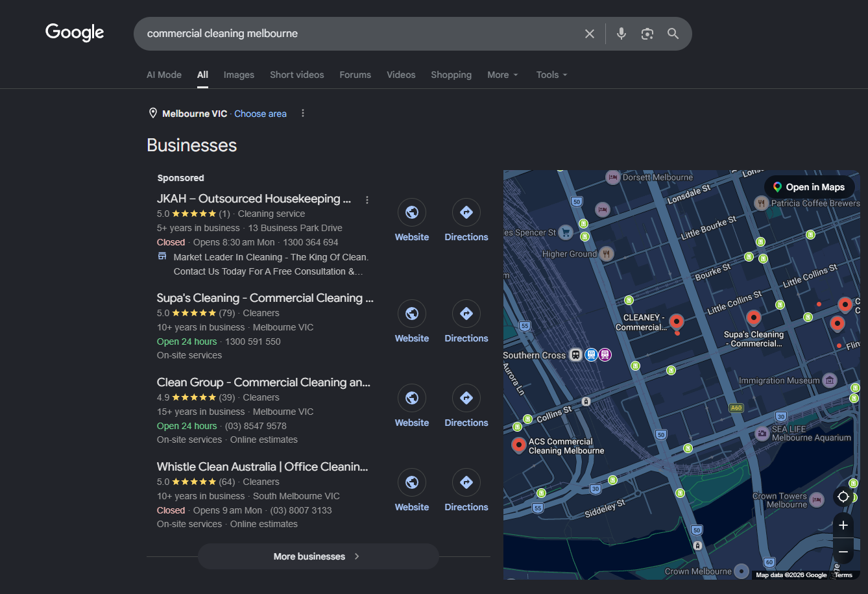Start voice search with microphone icon
This screenshot has height=594, width=868.
tap(621, 34)
